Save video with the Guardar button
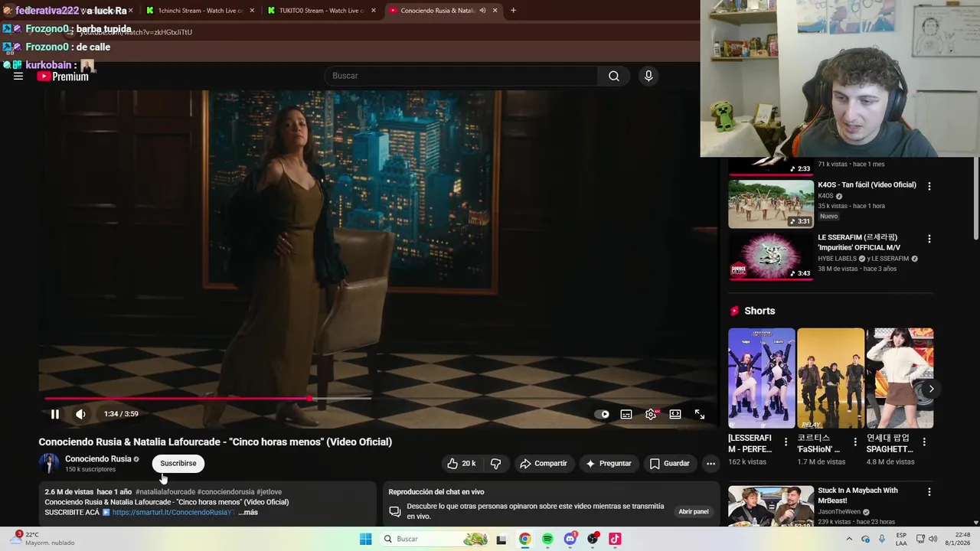This screenshot has height=551, width=980. coord(670,463)
